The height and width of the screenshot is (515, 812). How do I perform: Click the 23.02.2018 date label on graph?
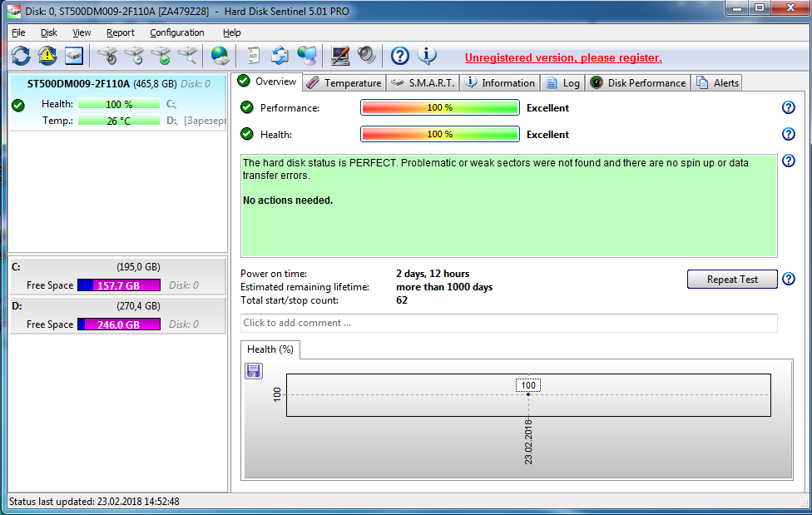pos(528,442)
